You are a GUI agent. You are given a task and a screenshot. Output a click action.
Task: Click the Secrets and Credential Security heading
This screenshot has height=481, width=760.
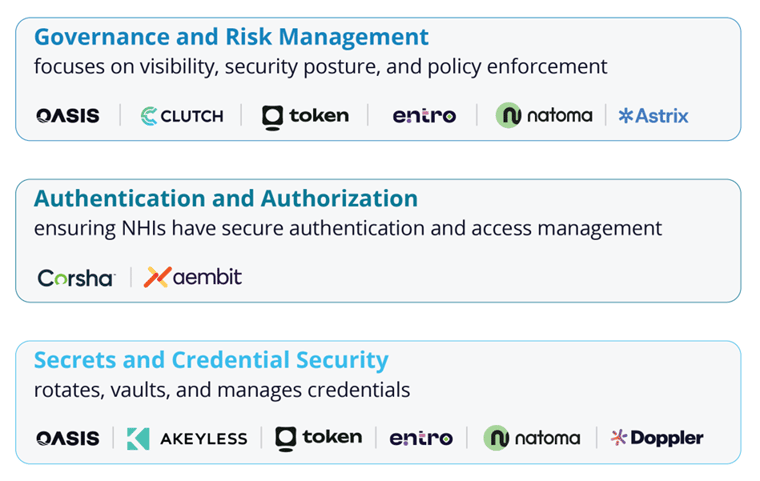211,360
